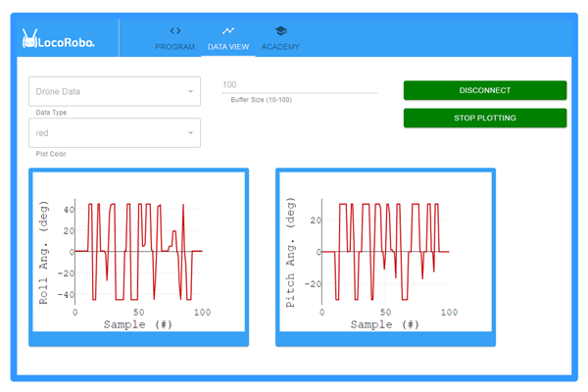Click the Roll Angle plot area

pos(139,251)
